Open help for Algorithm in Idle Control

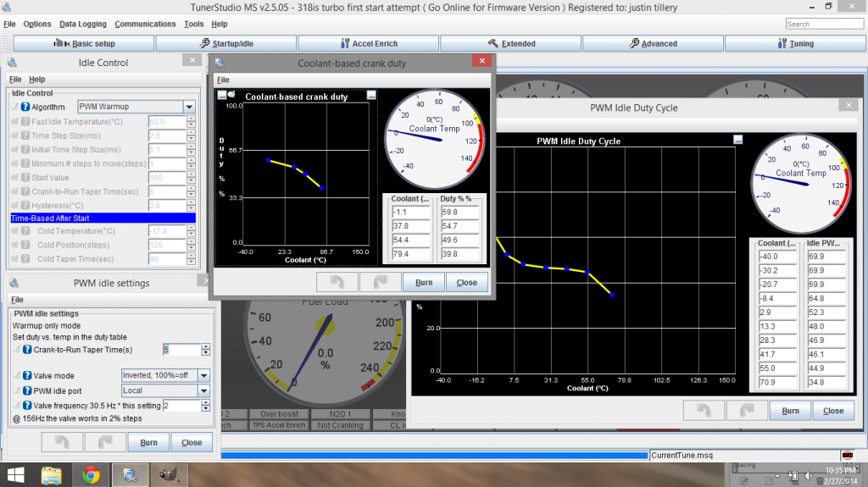pyautogui.click(x=25, y=107)
